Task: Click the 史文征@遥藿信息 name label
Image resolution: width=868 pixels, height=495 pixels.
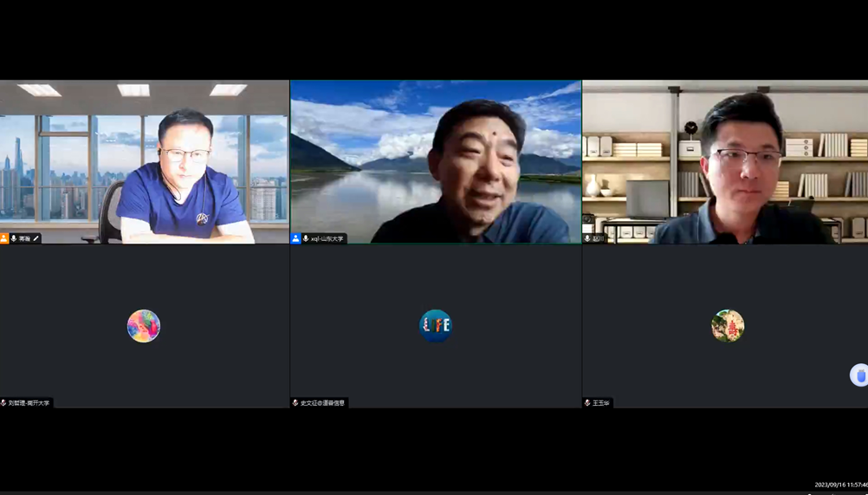Action: 322,403
